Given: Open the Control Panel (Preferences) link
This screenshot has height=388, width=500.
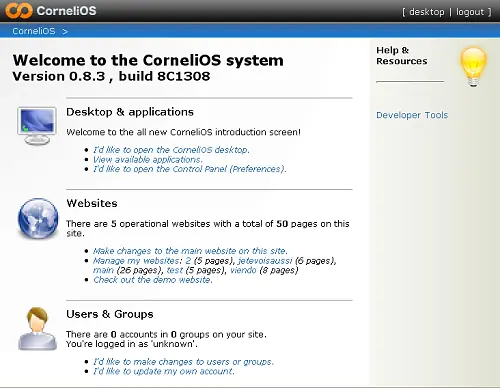Looking at the screenshot, I should [189, 169].
